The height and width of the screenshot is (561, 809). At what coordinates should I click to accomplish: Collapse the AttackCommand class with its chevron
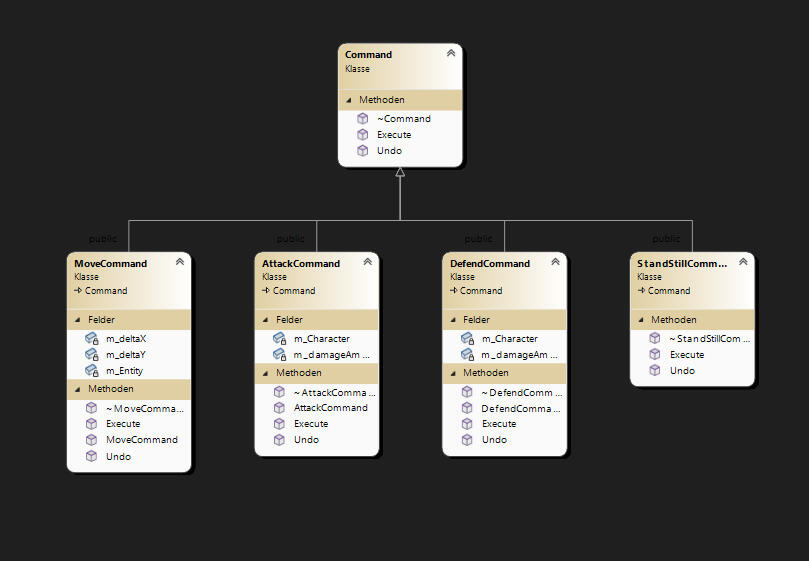point(367,262)
